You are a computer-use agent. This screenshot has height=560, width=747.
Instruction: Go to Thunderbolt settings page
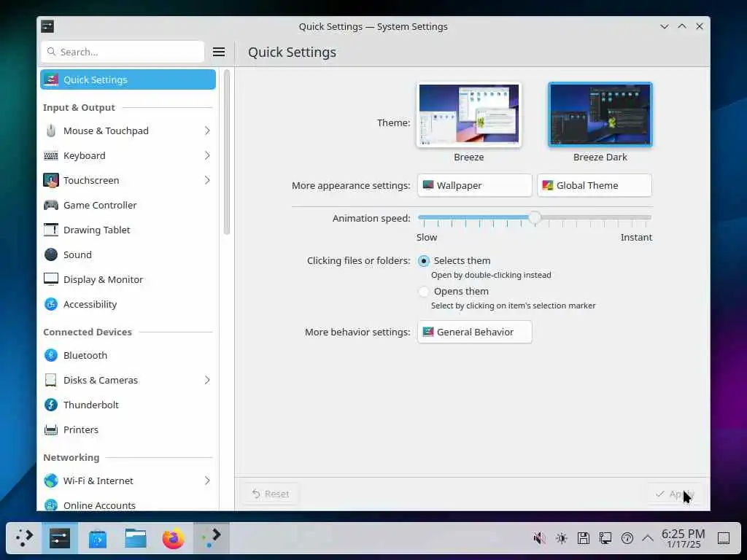128,405
